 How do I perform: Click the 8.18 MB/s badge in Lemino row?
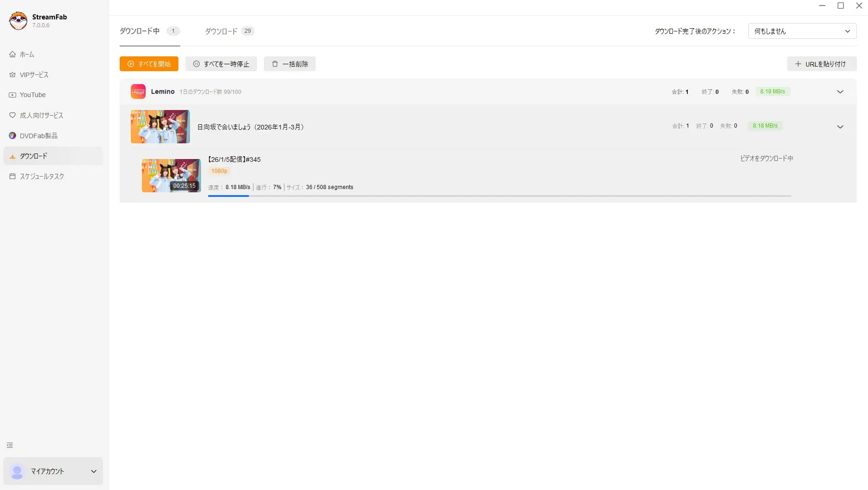[773, 92]
